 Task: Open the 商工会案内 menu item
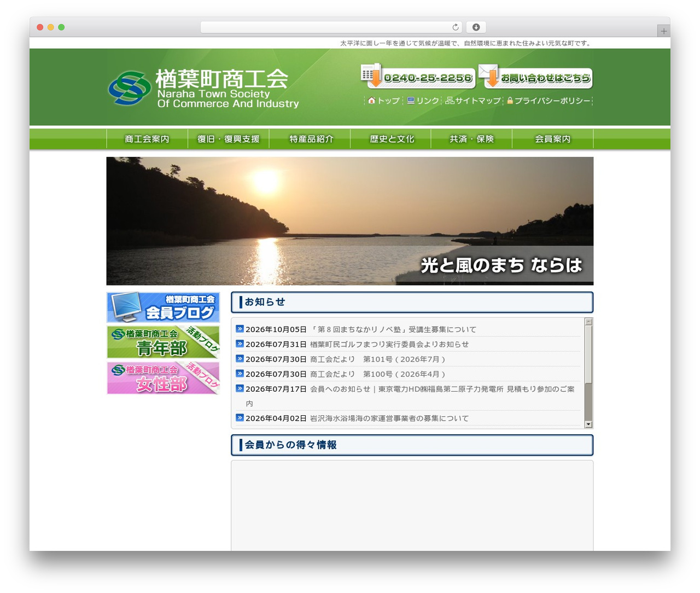tap(147, 139)
